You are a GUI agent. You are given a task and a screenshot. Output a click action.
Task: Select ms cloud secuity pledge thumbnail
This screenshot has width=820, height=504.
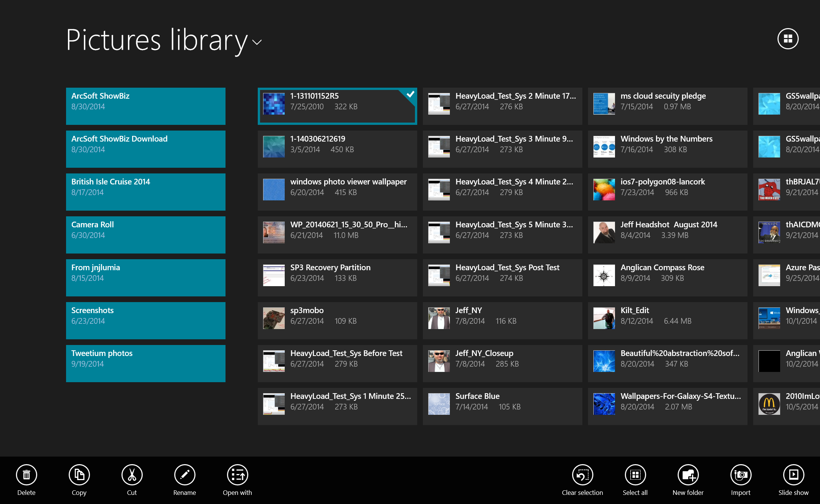coord(604,104)
